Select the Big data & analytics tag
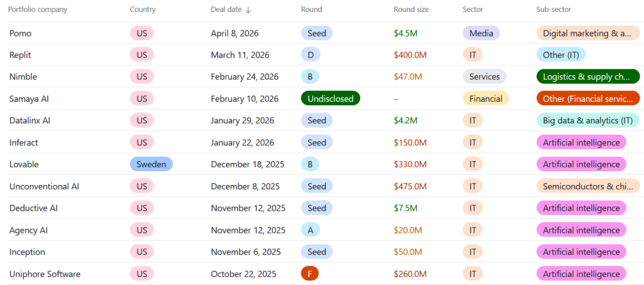This screenshot has height=285, width=644. pos(587,120)
